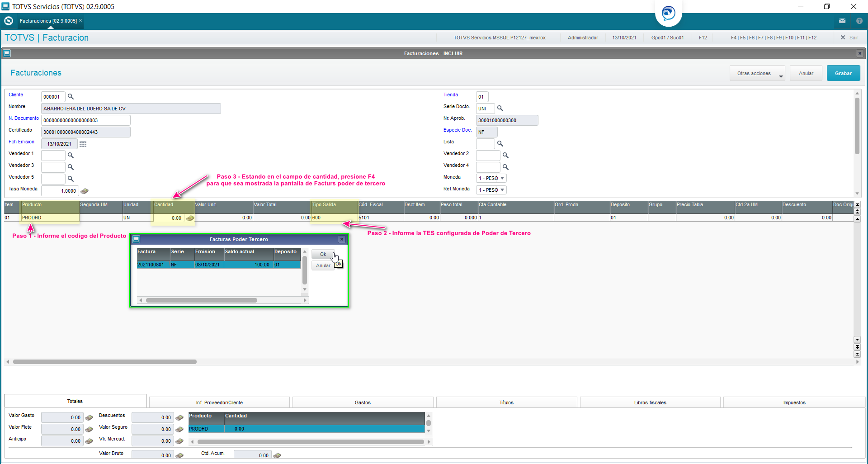Switch to the Impuestos tab
The height and width of the screenshot is (464, 868).
(794, 402)
